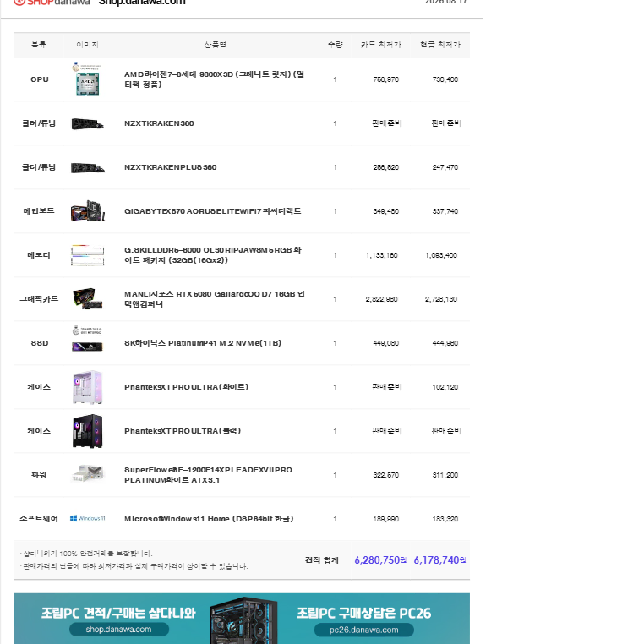Open the NZXT KRAKEN 360 product name
This screenshot has height=644, width=644.
[x=159, y=123]
